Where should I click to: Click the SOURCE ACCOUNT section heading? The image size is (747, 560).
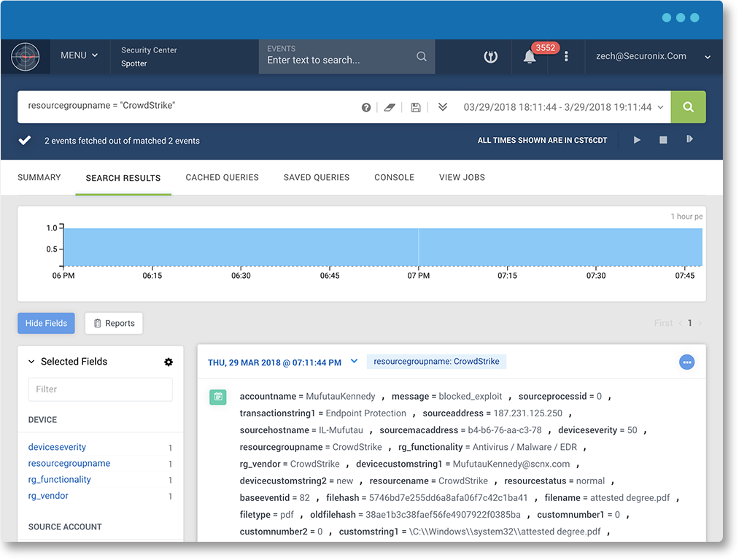coord(65,527)
